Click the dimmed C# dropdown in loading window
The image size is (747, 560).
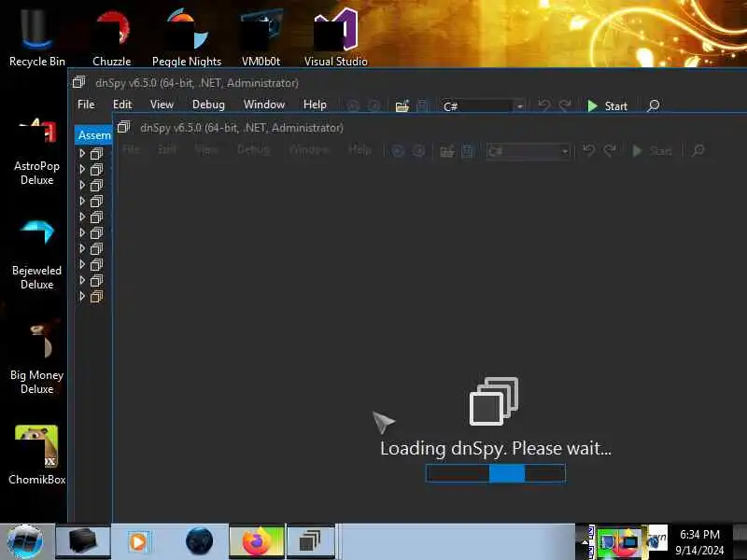point(528,151)
